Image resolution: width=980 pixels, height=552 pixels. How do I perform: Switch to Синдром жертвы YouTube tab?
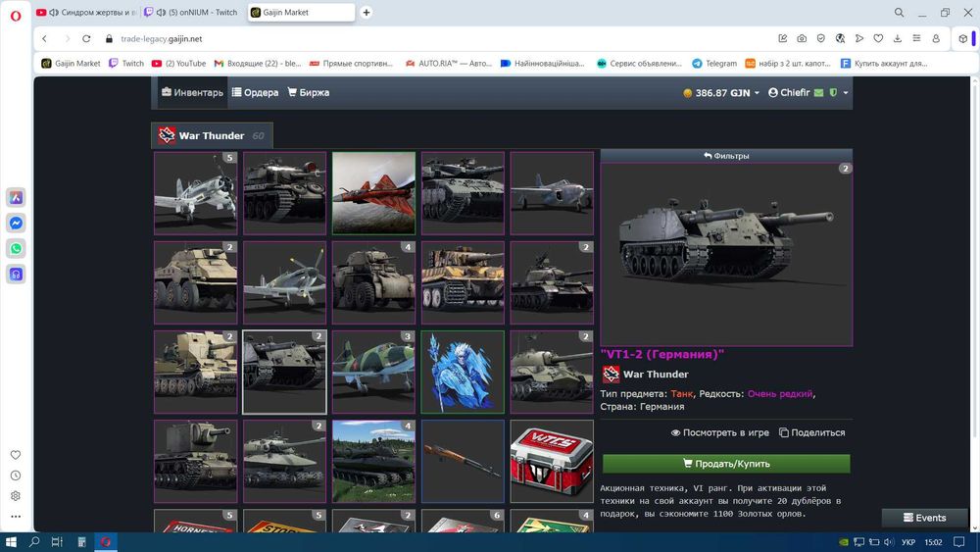tap(87, 12)
